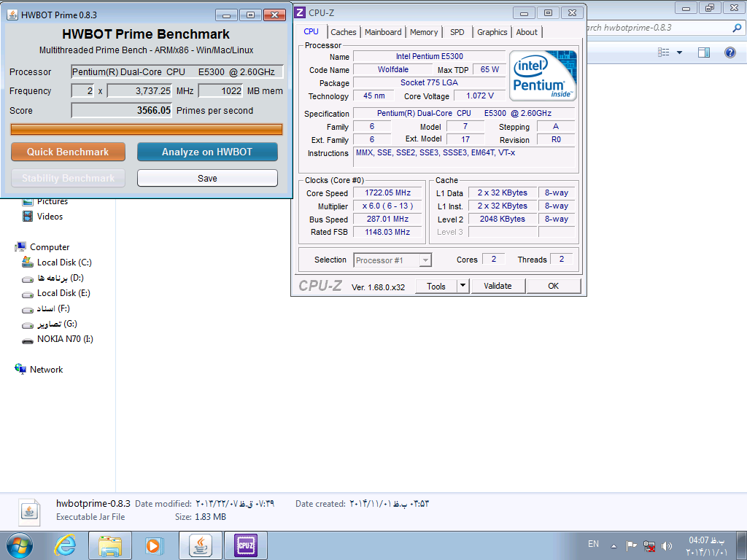This screenshot has height=560, width=747.
Task: Click the Multiplier x 6.0 value
Action: tap(388, 206)
